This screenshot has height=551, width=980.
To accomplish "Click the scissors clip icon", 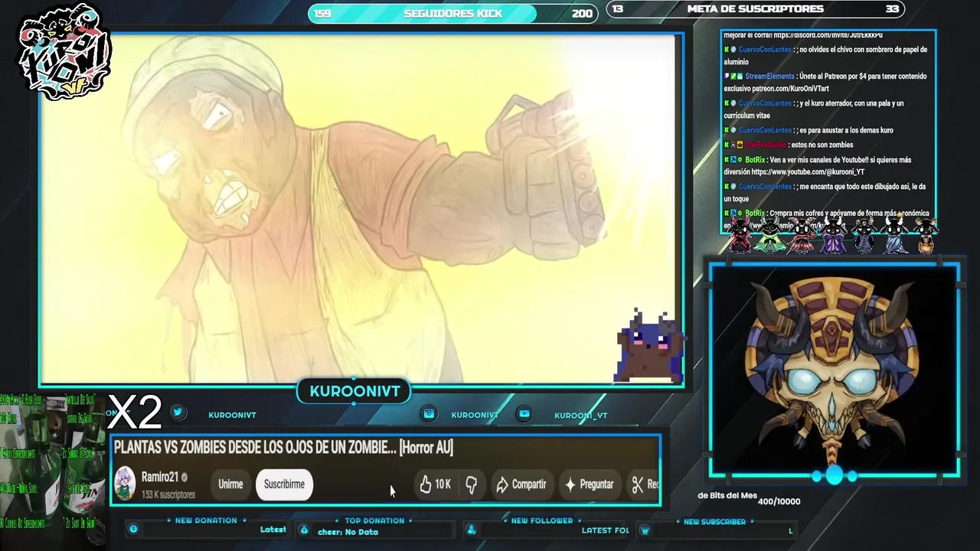I will click(x=637, y=484).
